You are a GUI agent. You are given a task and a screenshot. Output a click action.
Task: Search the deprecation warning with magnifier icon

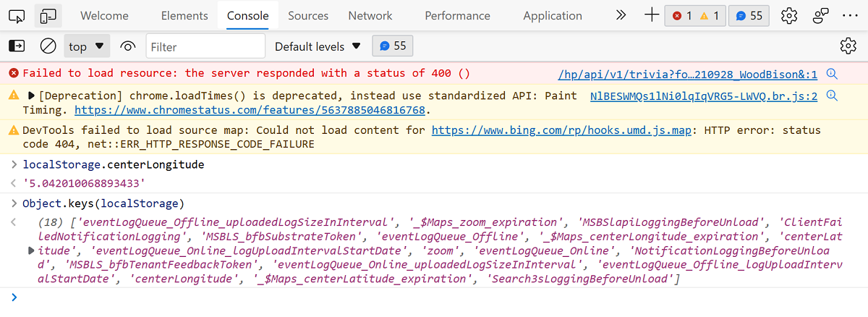coord(833,96)
